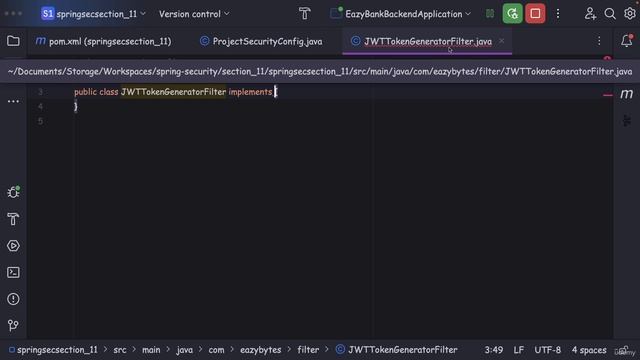Click java in the breadcrumb bar
The image size is (640, 360).
184,350
